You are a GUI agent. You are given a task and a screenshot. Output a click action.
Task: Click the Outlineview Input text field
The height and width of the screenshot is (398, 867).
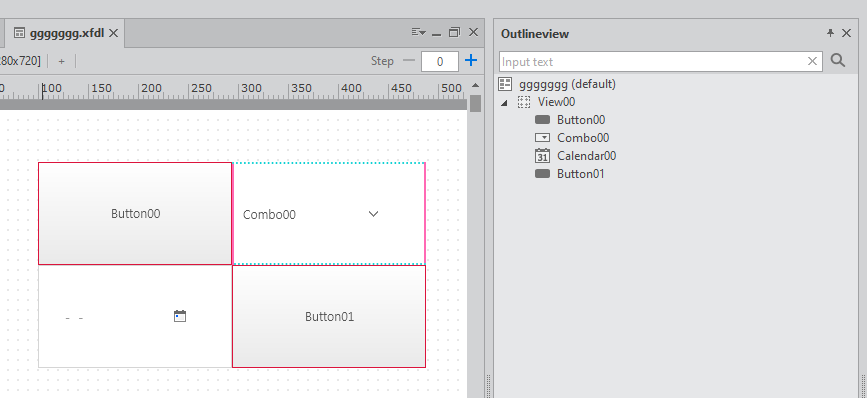(652, 61)
